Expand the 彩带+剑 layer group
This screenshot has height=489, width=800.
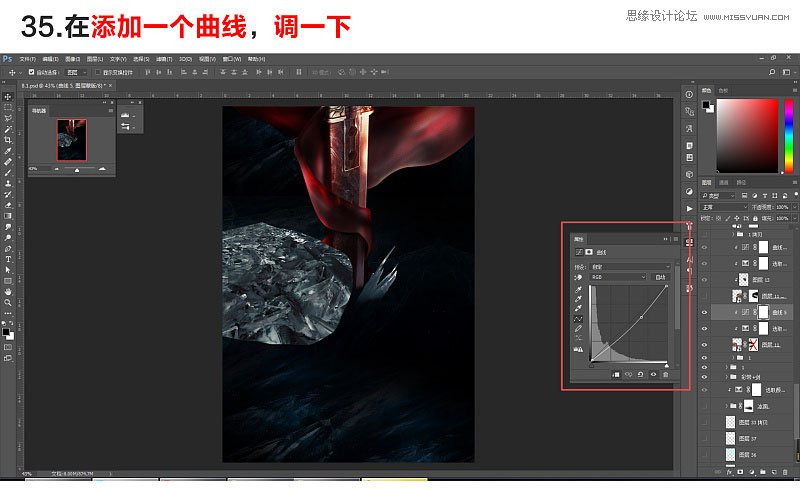click(728, 377)
